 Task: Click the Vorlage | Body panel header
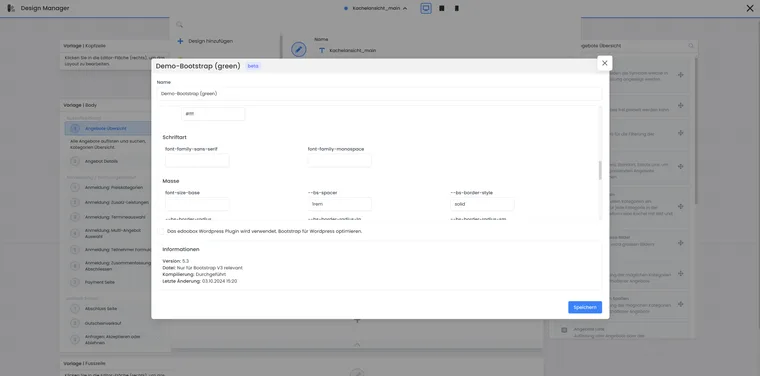[114, 105]
